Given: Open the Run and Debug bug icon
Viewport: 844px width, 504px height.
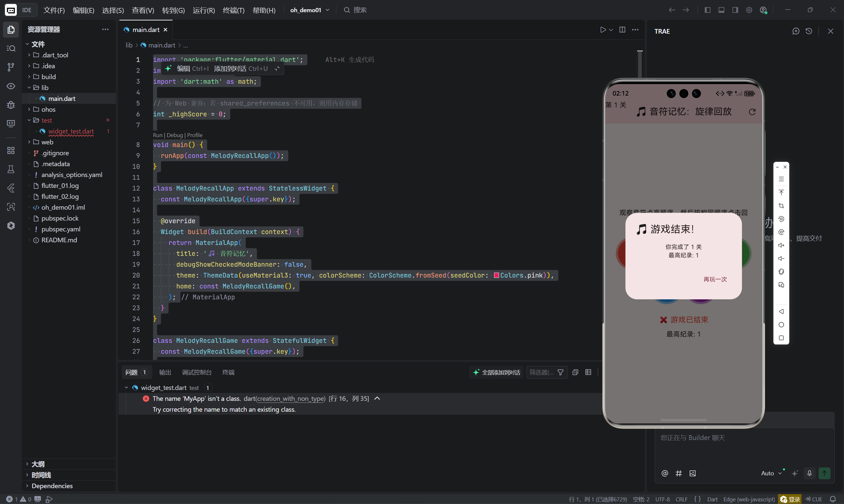Looking at the screenshot, I should pyautogui.click(x=11, y=104).
